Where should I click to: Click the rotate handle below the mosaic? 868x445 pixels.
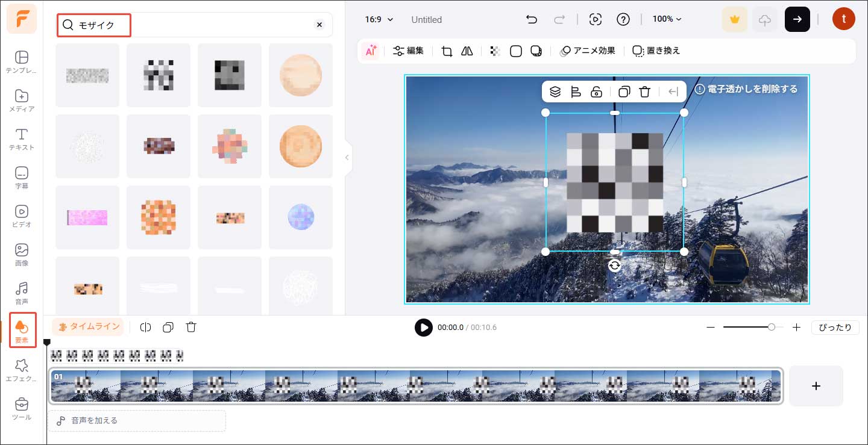(x=614, y=266)
